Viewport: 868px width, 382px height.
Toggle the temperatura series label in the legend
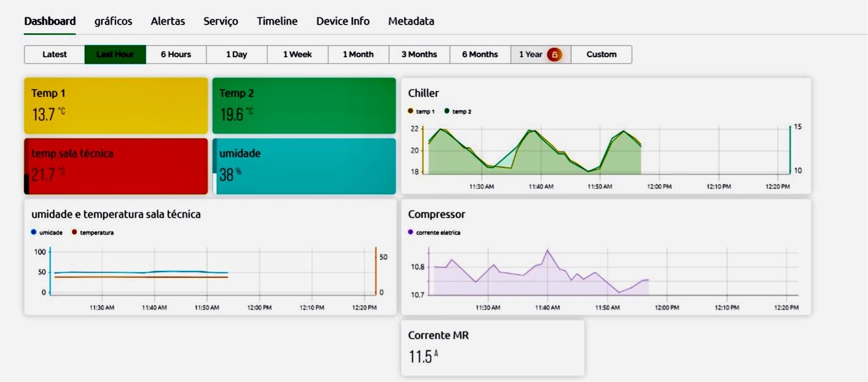[96, 233]
